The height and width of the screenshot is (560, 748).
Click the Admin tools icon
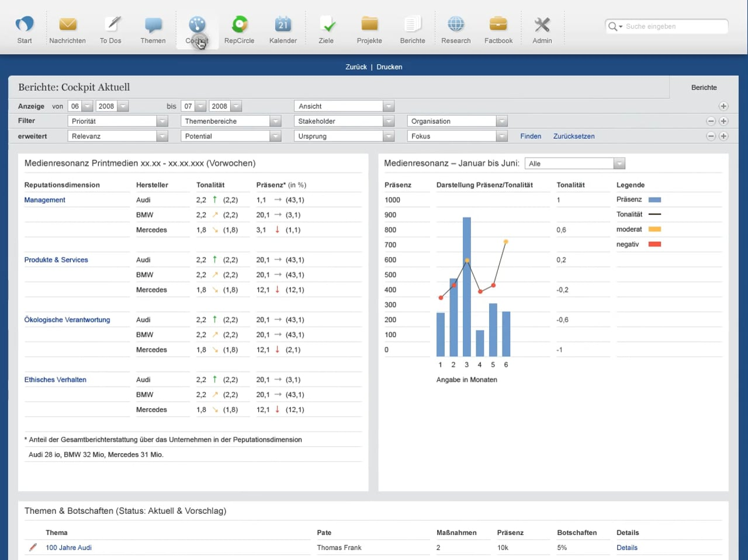pos(542,25)
